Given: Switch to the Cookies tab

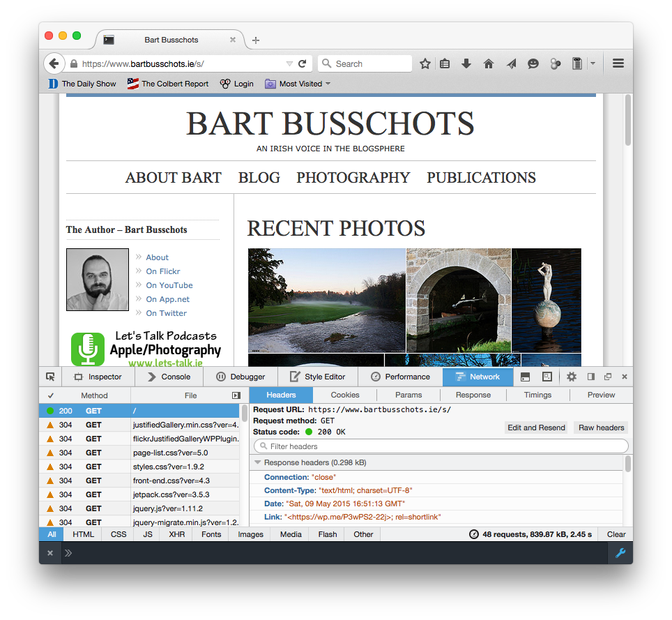Looking at the screenshot, I should 345,395.
